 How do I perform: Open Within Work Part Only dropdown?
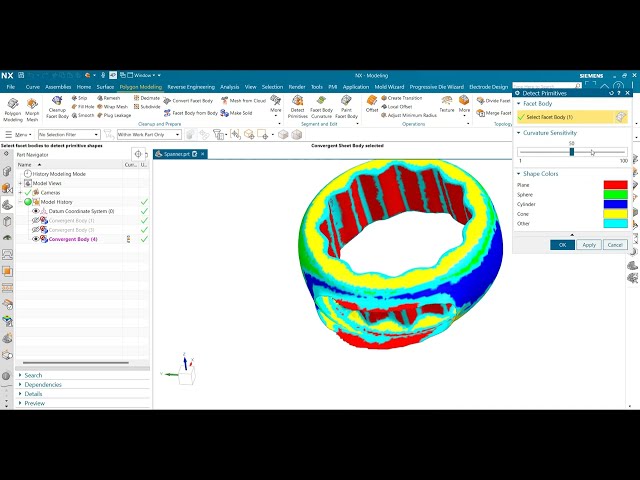pos(149,134)
